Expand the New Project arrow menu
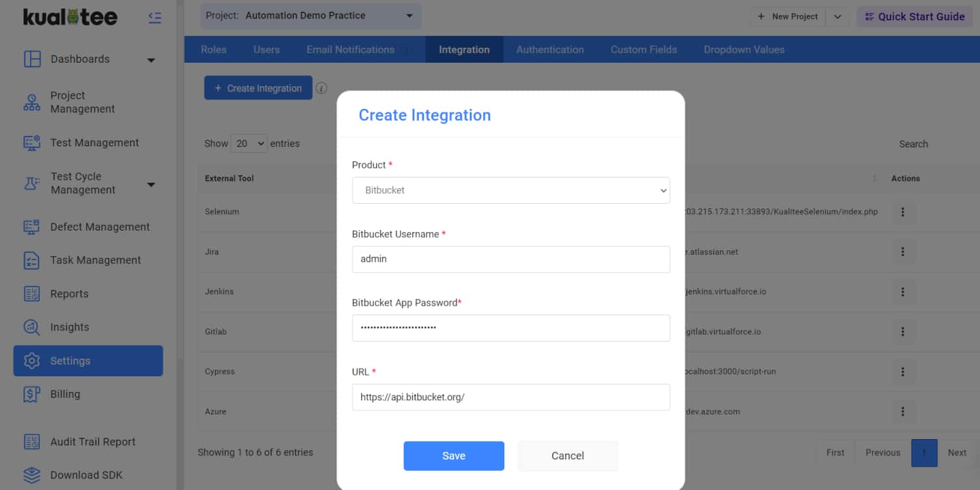This screenshot has width=980, height=490. point(837,17)
